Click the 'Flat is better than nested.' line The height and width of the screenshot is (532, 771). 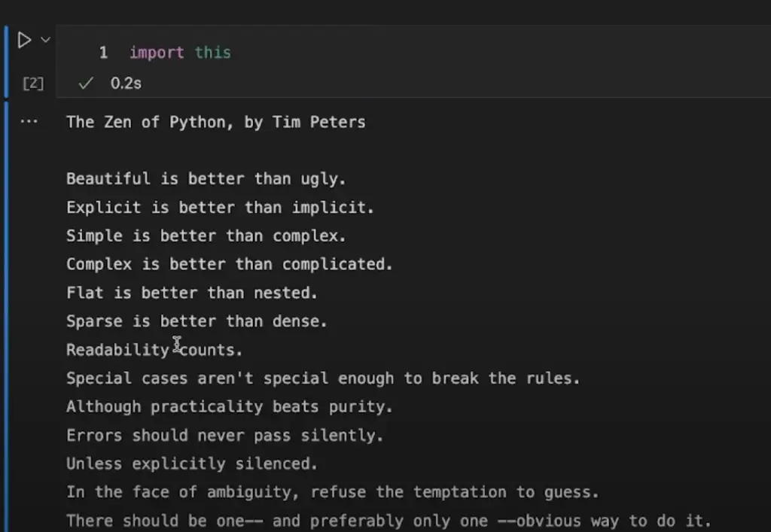192,293
